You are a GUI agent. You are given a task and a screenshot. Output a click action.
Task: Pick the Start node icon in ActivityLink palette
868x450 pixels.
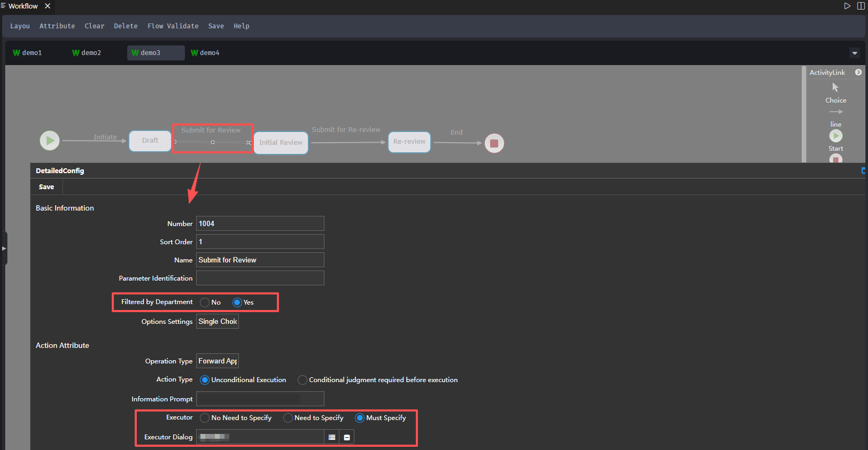coord(836,136)
